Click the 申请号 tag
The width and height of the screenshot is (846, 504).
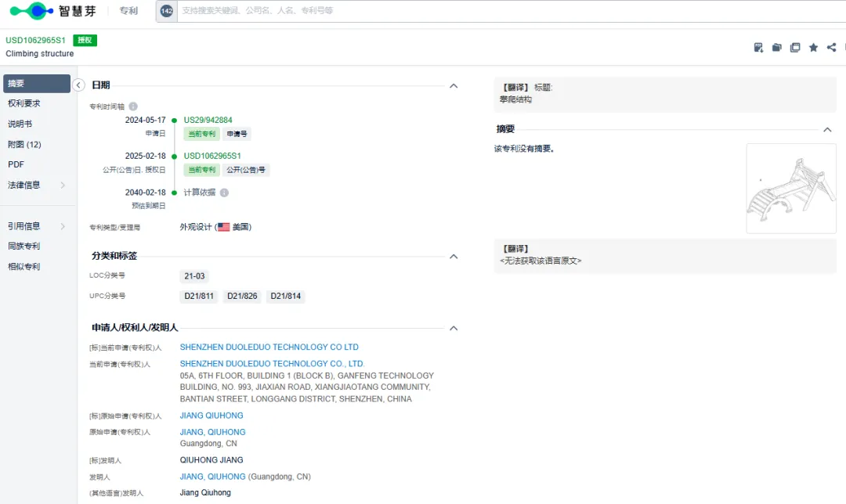point(237,134)
